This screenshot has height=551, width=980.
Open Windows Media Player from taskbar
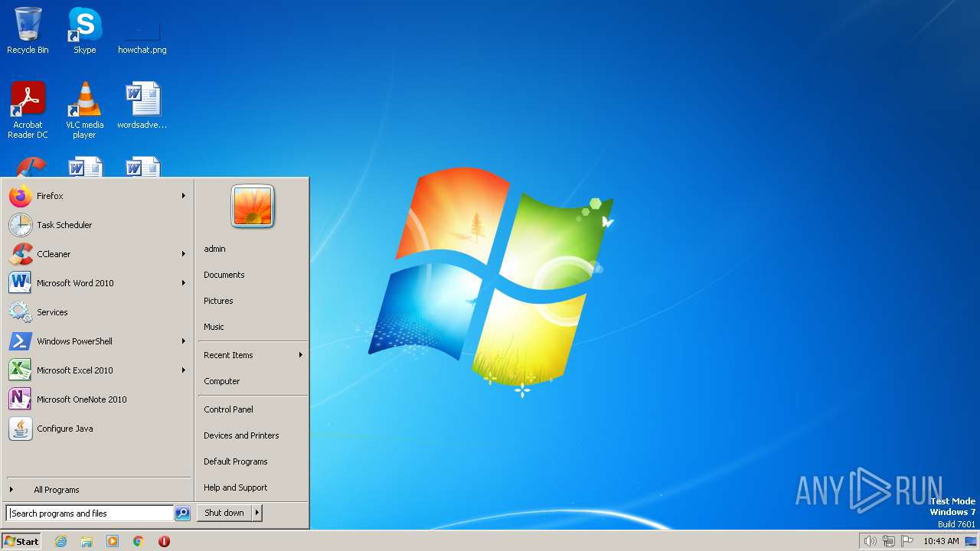coord(113,541)
